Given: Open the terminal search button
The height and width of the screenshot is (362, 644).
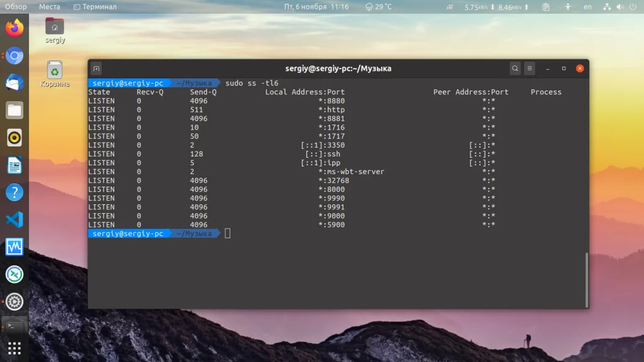Looking at the screenshot, I should point(515,69).
